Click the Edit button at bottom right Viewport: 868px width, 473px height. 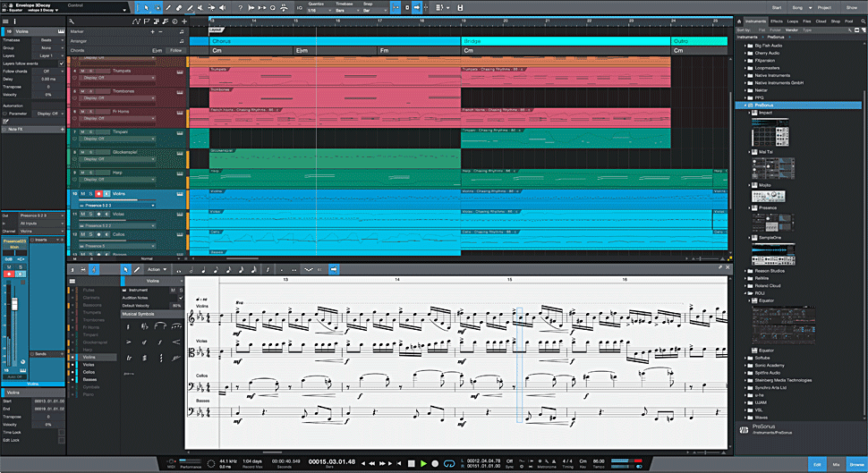coord(817,464)
